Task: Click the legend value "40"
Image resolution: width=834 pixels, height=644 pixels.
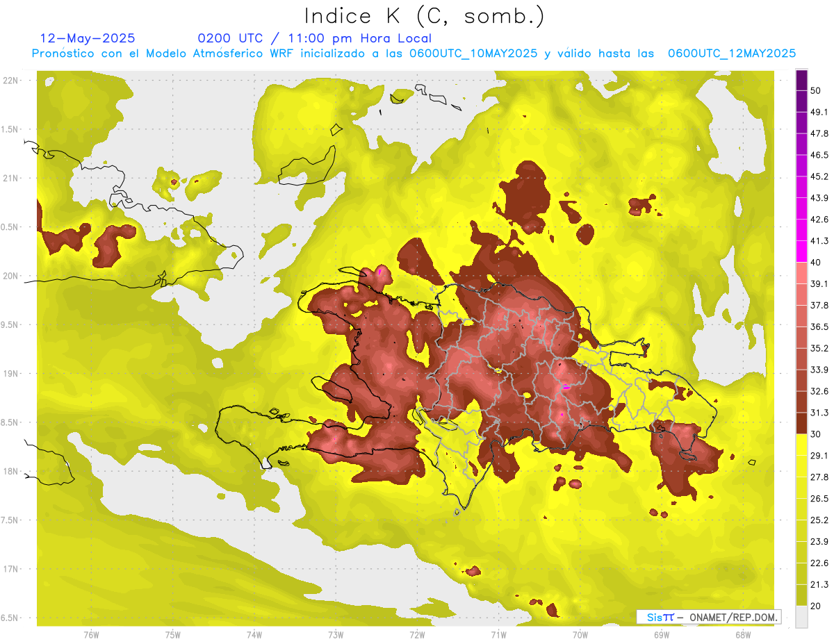Action: click(817, 263)
